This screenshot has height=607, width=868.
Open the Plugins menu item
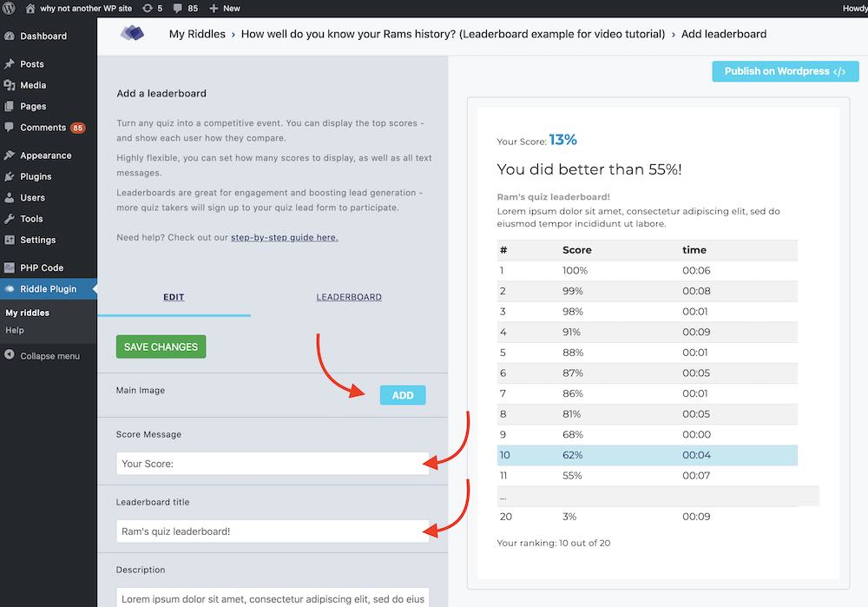pyautogui.click(x=36, y=176)
